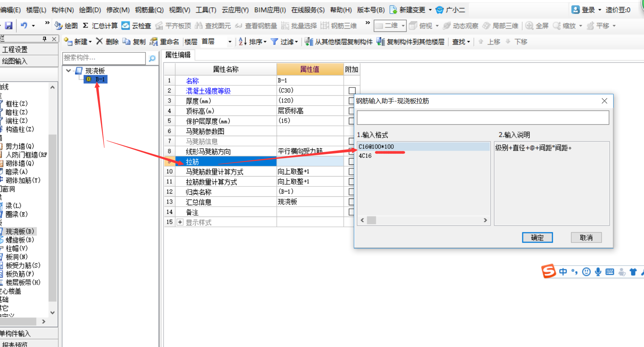This screenshot has width=644, height=347.
Task: Open BIM应用(I) menu
Action: click(x=270, y=10)
